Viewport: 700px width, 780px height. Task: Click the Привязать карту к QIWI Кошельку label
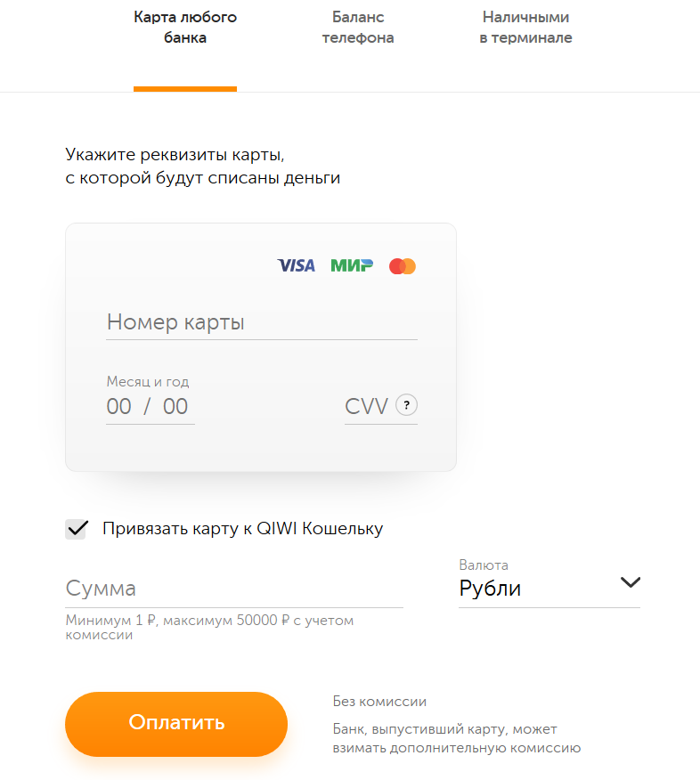tap(242, 529)
